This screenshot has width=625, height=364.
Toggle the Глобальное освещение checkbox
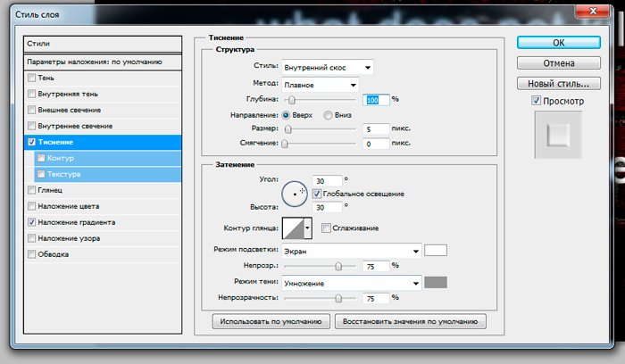click(x=318, y=219)
